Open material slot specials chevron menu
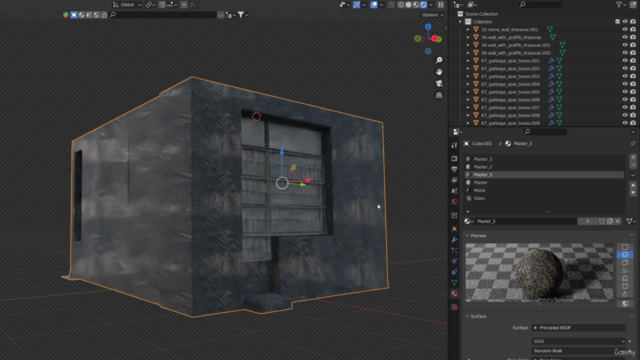 point(633,175)
